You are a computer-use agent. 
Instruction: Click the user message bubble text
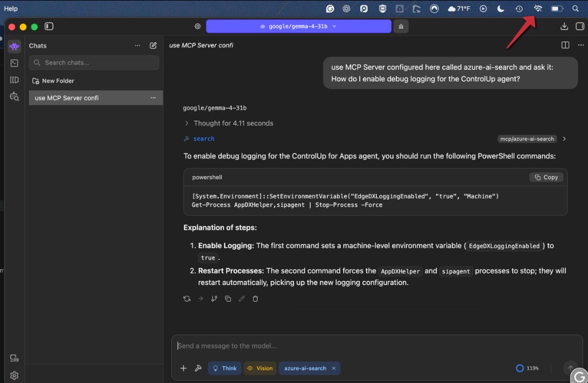click(x=442, y=73)
